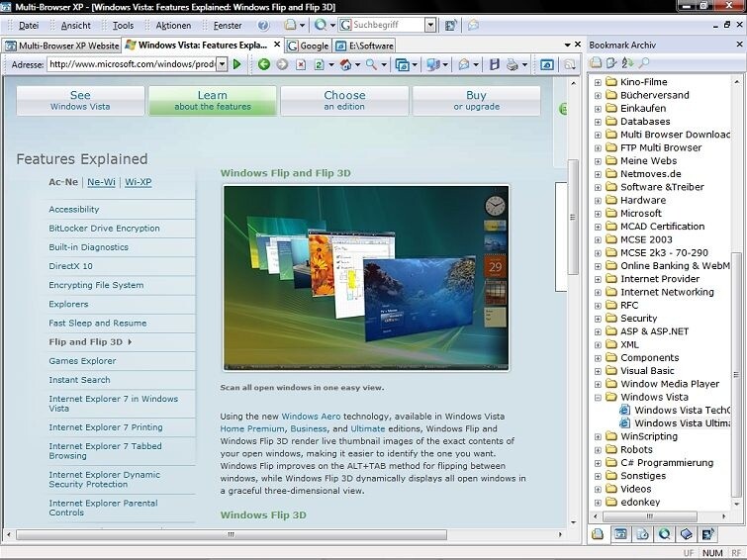Image resolution: width=747 pixels, height=560 pixels.
Task: Click the Learn about the features button
Action: (x=213, y=101)
